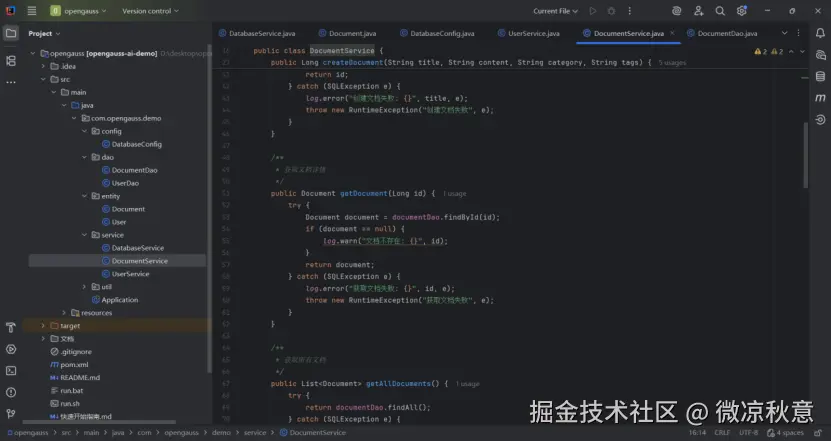This screenshot has width=831, height=442.
Task: Click the editor vertical scrollbar
Action: click(x=806, y=155)
